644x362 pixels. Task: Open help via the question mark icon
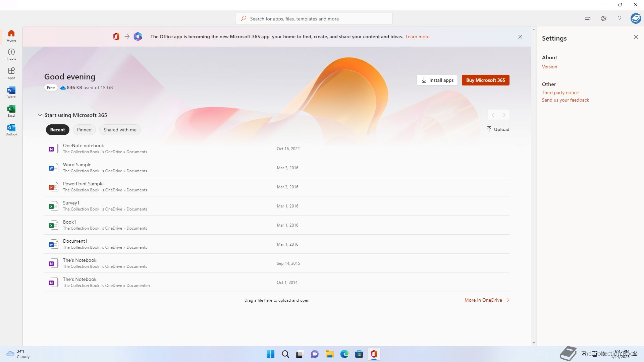(620, 18)
